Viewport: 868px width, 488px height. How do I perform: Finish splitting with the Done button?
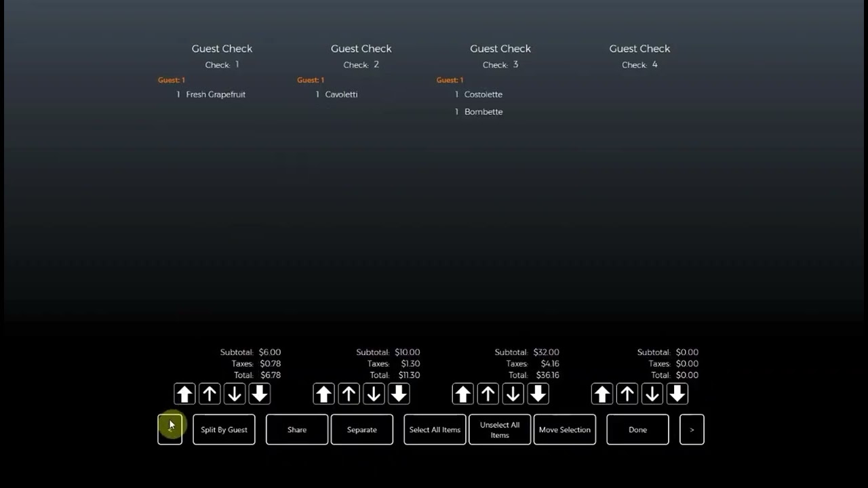click(637, 430)
